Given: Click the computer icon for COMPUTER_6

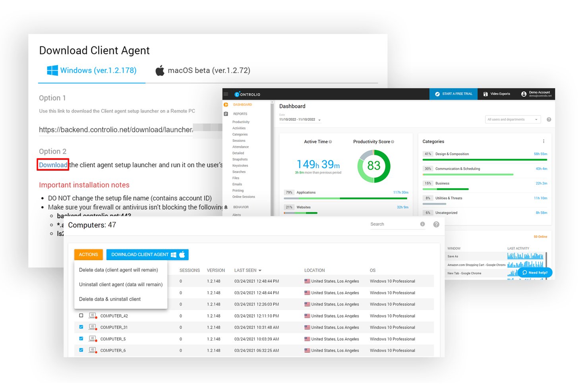Looking at the screenshot, I should click(93, 350).
